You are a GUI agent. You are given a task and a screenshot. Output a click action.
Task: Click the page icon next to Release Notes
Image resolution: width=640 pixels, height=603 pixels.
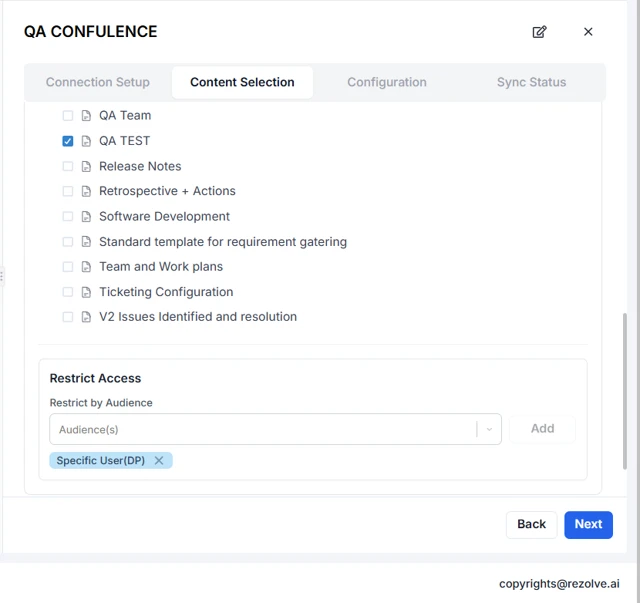pos(86,166)
